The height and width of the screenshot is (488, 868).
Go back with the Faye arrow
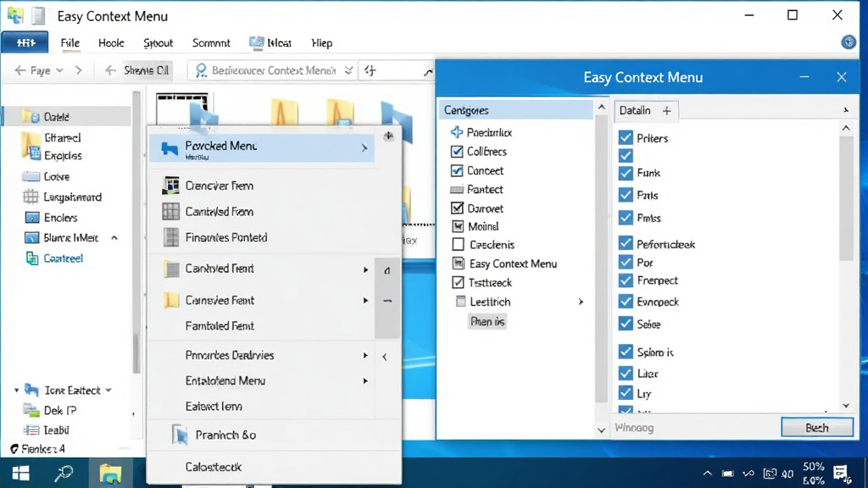tap(20, 70)
